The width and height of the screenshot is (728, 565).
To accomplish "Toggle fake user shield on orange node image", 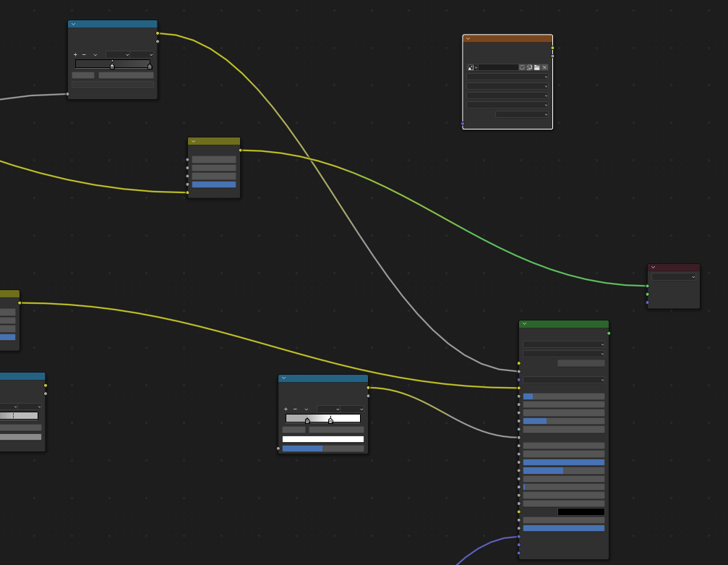I will click(x=522, y=67).
